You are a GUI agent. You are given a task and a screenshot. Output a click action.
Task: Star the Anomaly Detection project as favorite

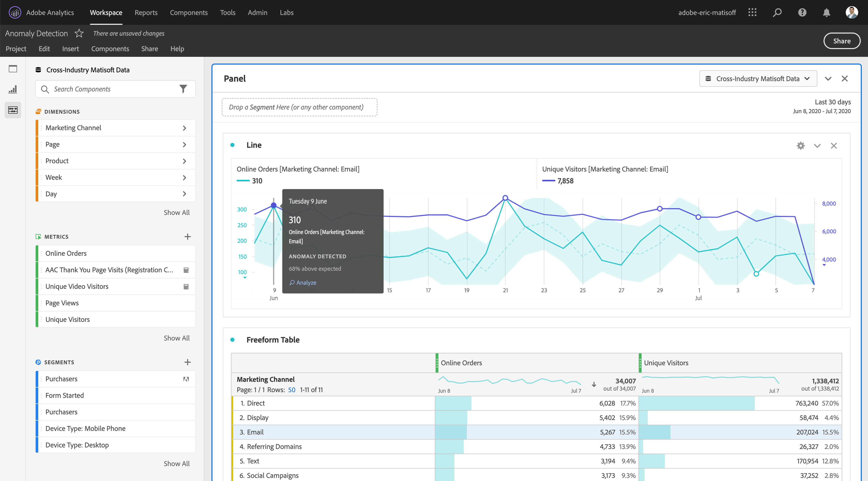79,33
